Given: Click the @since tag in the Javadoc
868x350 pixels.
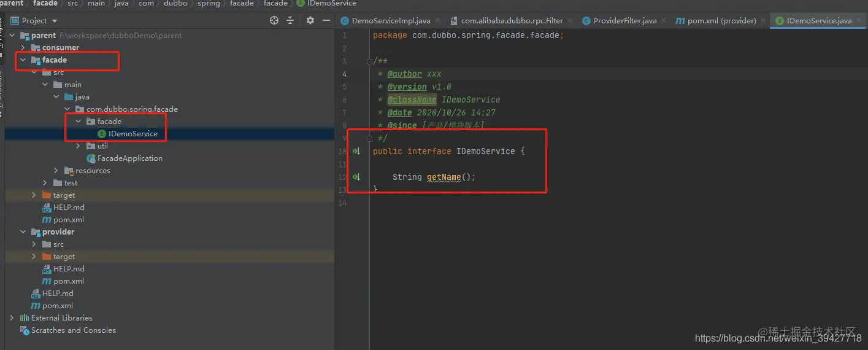Looking at the screenshot, I should click(402, 125).
